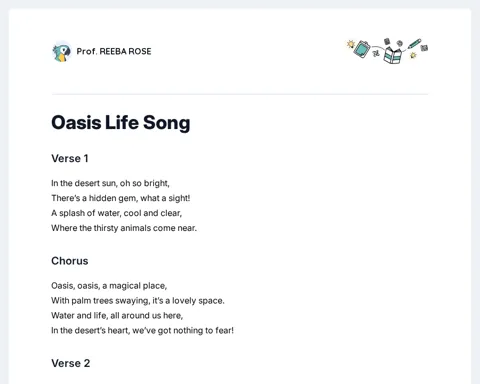
Task: Click the Oasis Life Song title
Action: [x=121, y=123]
